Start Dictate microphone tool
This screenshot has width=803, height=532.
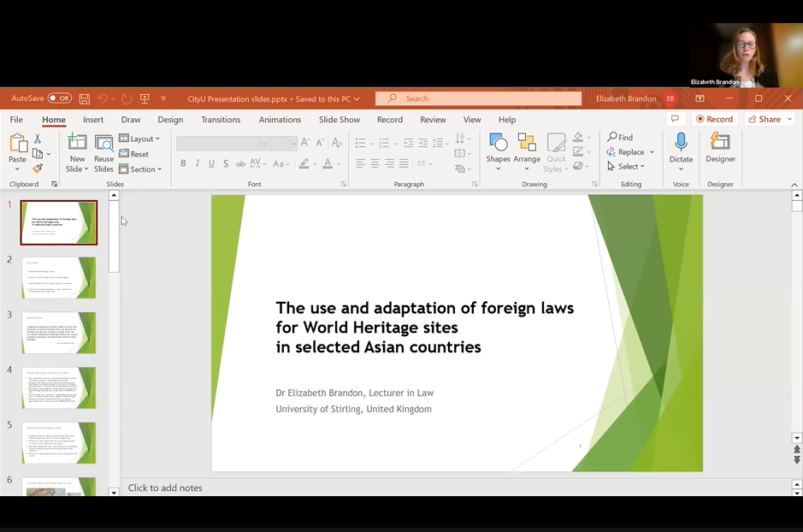[x=681, y=149]
